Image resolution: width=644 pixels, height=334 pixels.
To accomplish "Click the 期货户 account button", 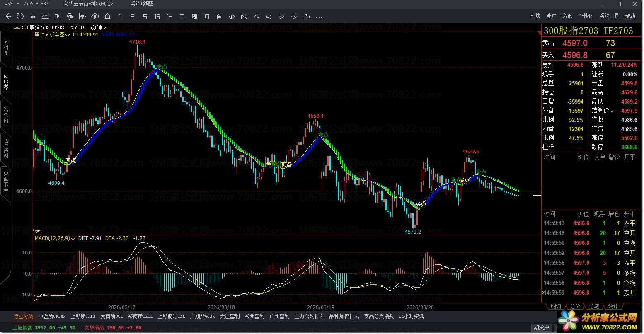I will pos(542,327).
